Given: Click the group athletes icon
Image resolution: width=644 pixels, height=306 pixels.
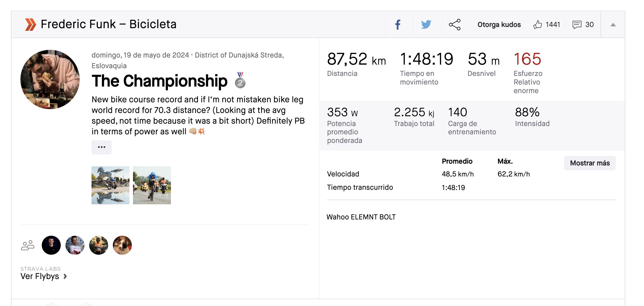Looking at the screenshot, I should click(x=28, y=245).
